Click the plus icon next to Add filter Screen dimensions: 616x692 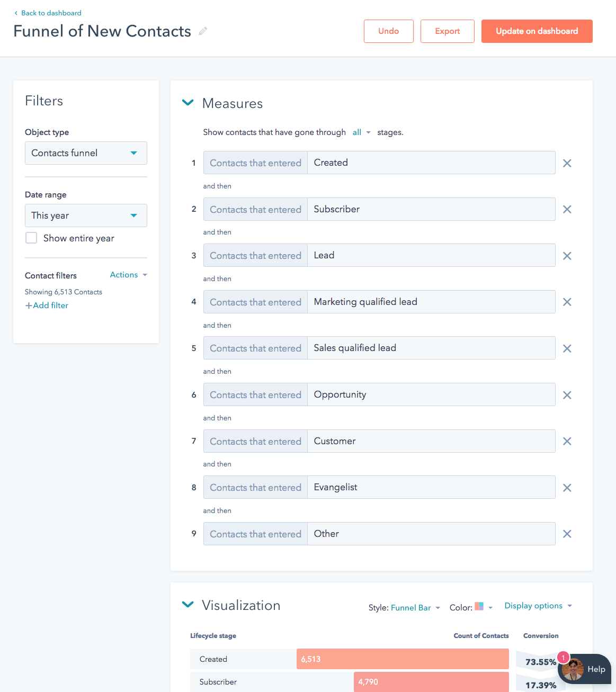pyautogui.click(x=29, y=305)
